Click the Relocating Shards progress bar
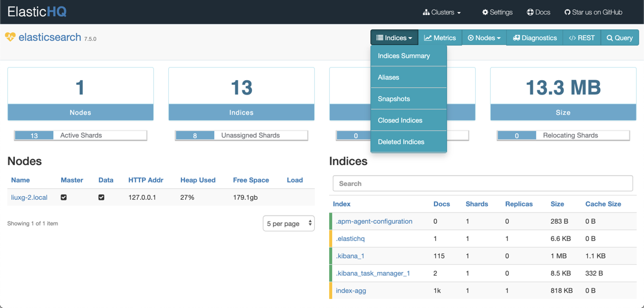This screenshot has width=644, height=308. click(x=564, y=135)
